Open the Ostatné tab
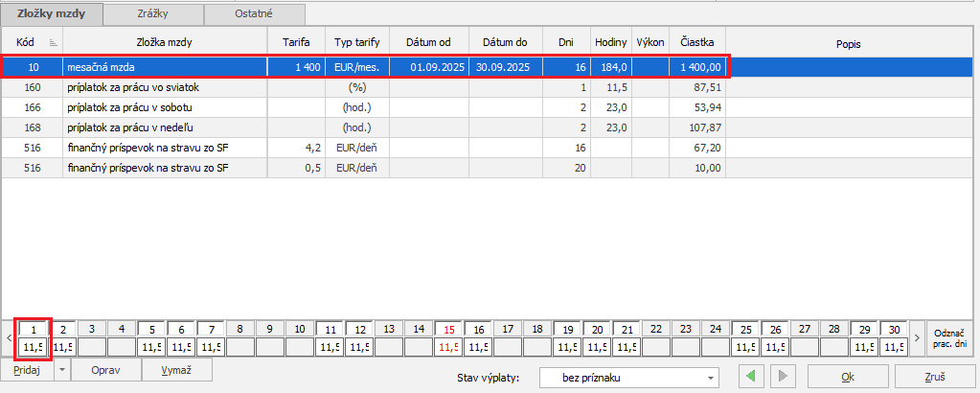Screen dimensions: 980x393 tap(255, 14)
